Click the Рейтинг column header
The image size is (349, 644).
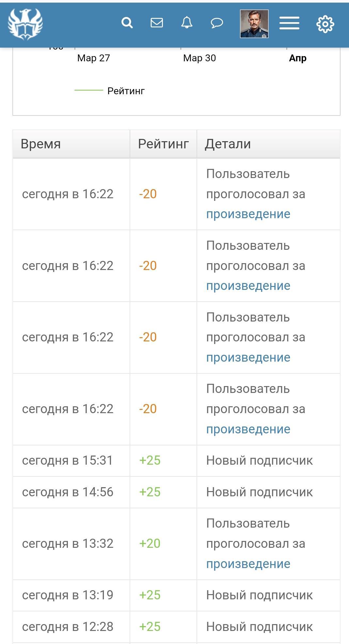[163, 144]
